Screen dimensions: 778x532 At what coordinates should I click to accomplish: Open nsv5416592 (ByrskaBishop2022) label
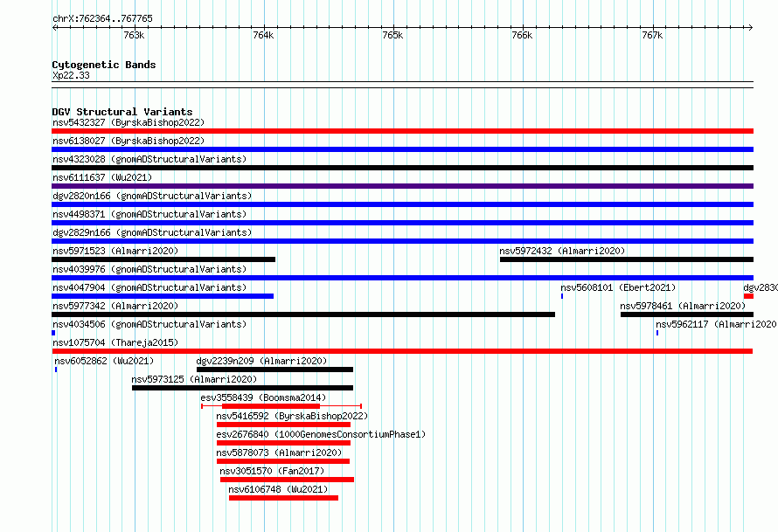click(292, 416)
